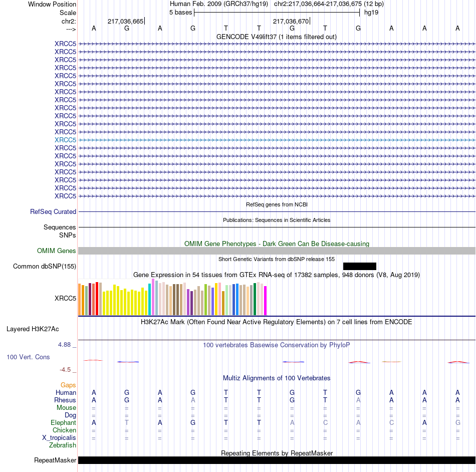The image size is (476, 472).
Task: Click the RefSeq Curated track label
Action: pyautogui.click(x=53, y=211)
